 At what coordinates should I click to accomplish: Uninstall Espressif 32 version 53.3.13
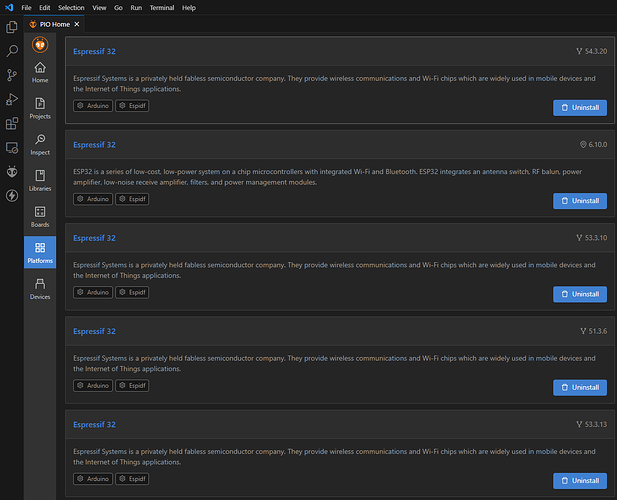(x=580, y=480)
